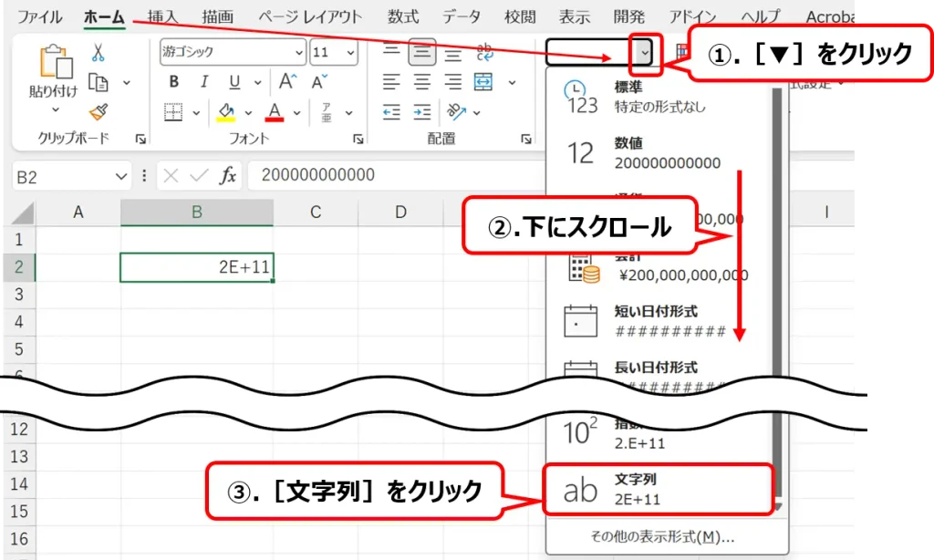Switch to the ページ レイアウト tab
This screenshot has height=560, width=934.
(310, 16)
